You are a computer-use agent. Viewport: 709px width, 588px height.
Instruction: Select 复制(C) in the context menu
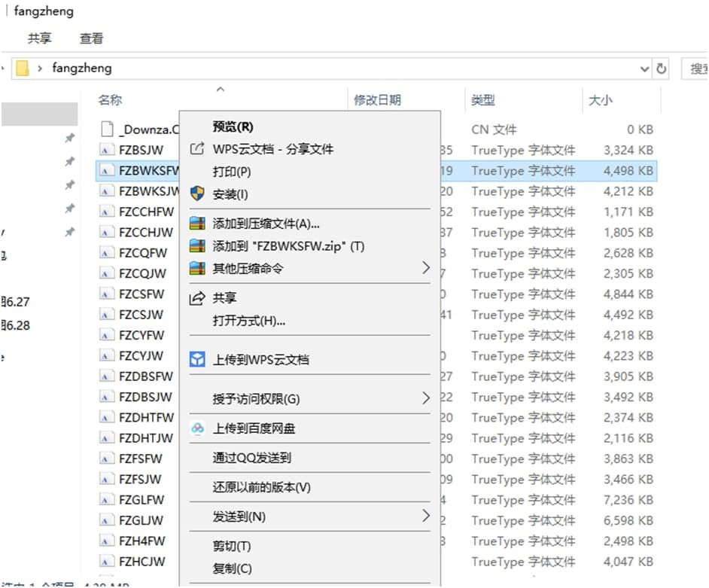click(x=232, y=568)
